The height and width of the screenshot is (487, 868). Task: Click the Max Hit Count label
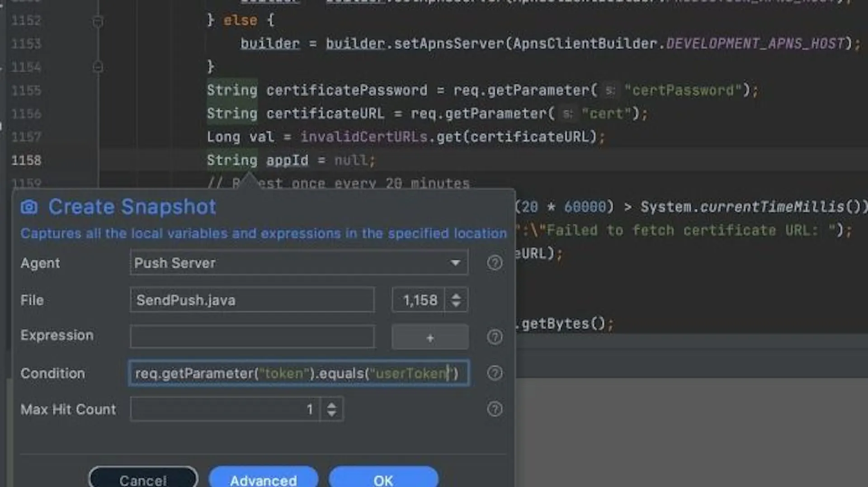(68, 409)
